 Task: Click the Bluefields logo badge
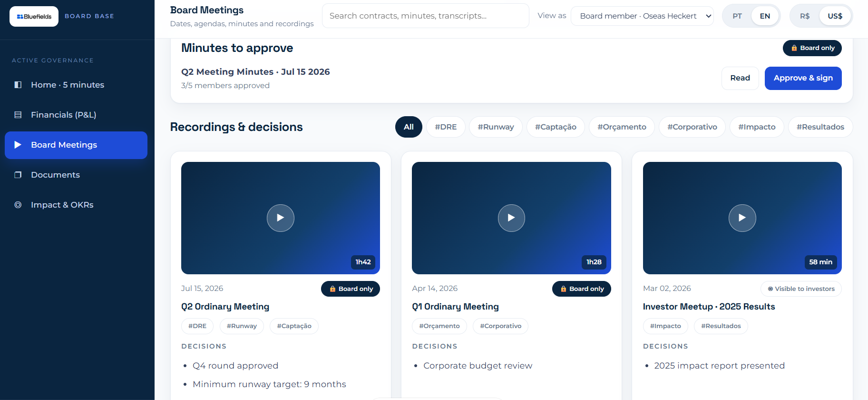(x=34, y=16)
